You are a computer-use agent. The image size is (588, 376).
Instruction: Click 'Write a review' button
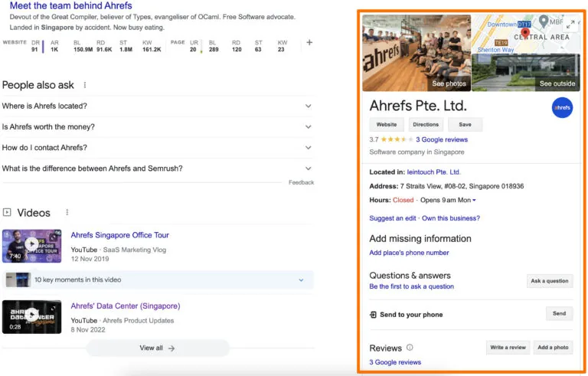[508, 348]
